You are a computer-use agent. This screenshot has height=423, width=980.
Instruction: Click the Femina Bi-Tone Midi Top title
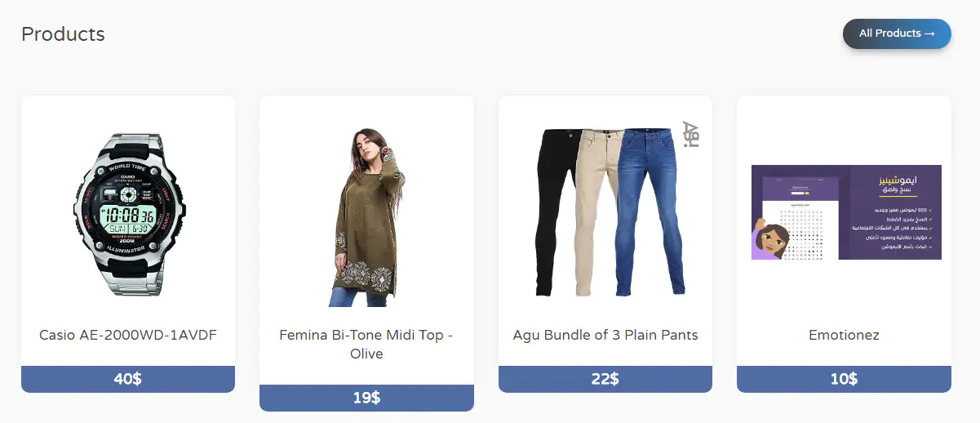[366, 344]
